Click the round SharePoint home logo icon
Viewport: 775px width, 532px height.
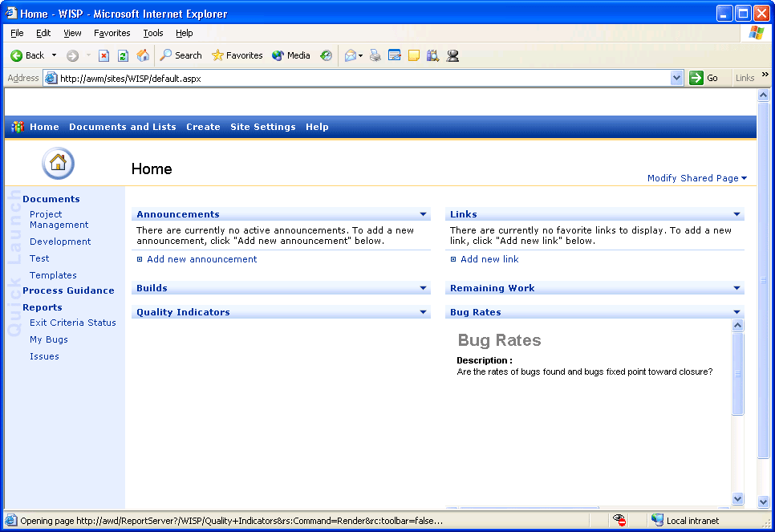(58, 163)
